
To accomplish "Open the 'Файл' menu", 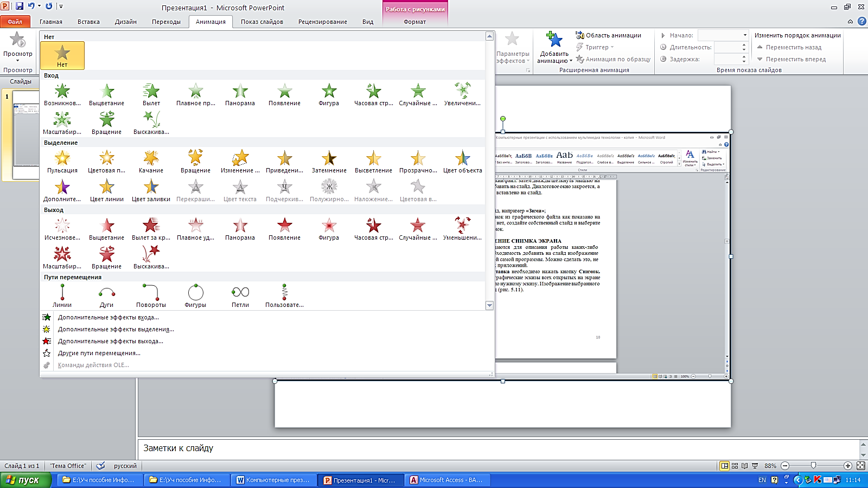I will (15, 22).
